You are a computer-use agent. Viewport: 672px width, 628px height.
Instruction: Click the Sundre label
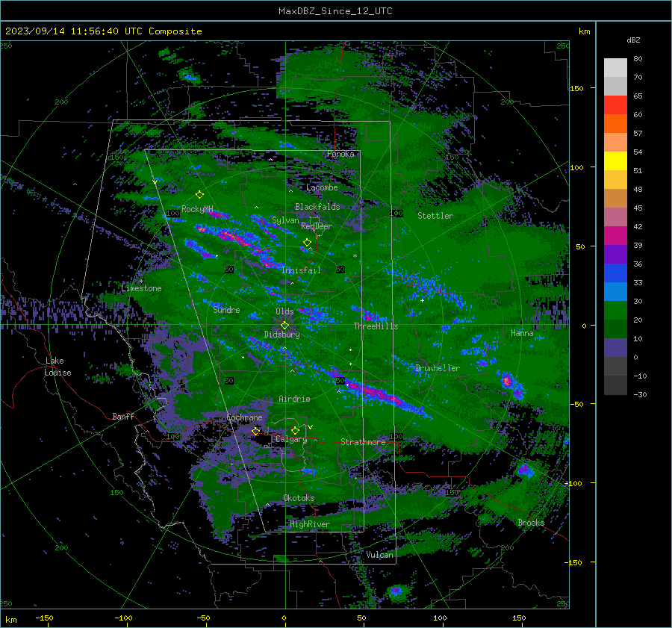226,310
